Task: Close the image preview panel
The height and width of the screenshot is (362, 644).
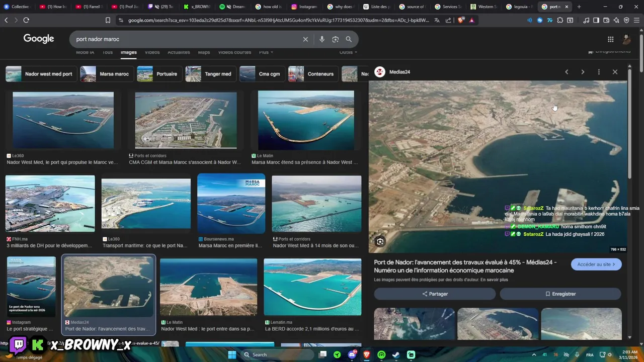Action: coord(615,72)
